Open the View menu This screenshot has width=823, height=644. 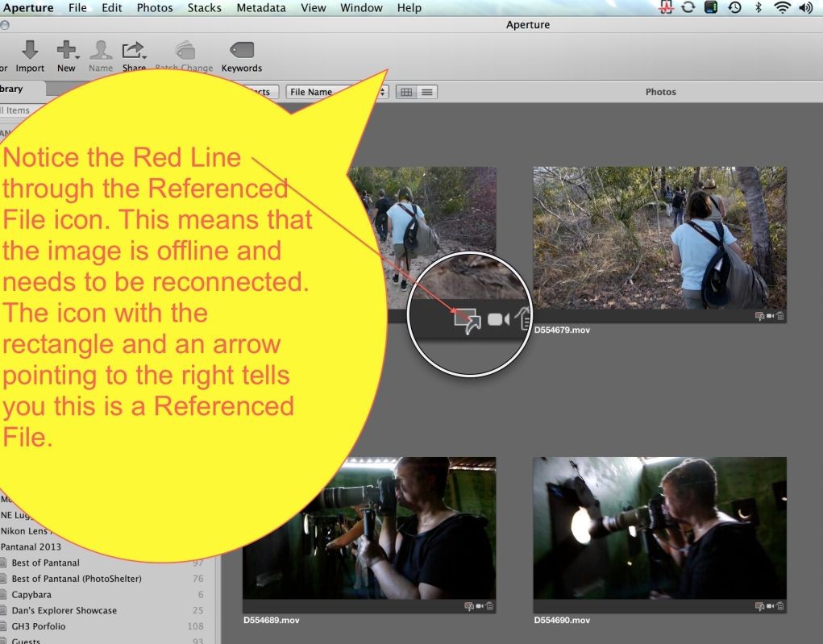click(x=313, y=8)
